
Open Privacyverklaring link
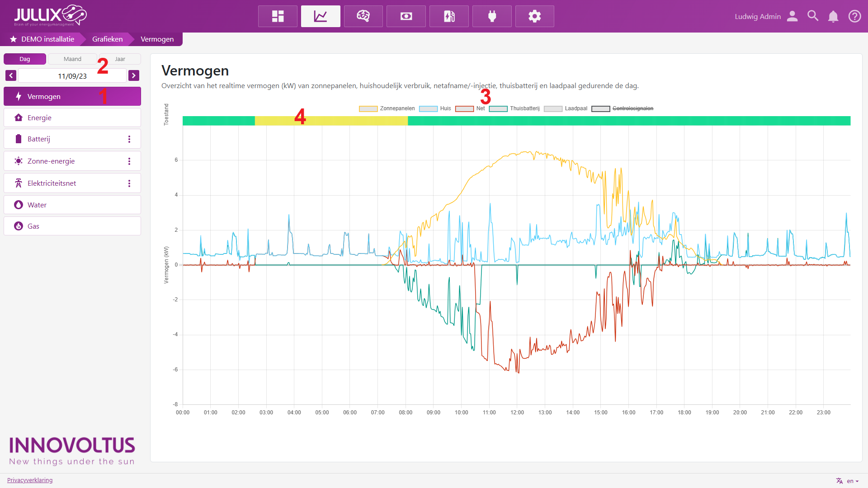pos(30,480)
